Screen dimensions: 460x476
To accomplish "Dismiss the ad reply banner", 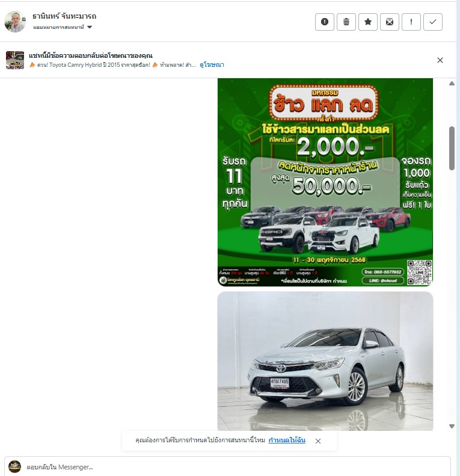I will (440, 60).
